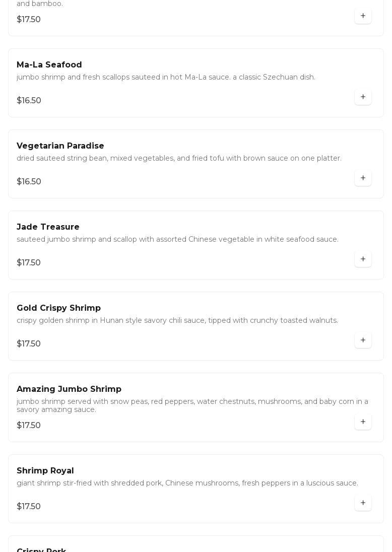This screenshot has width=392, height=552.
Task: Open the Vegetarian Paradise item title
Action: click(x=60, y=146)
